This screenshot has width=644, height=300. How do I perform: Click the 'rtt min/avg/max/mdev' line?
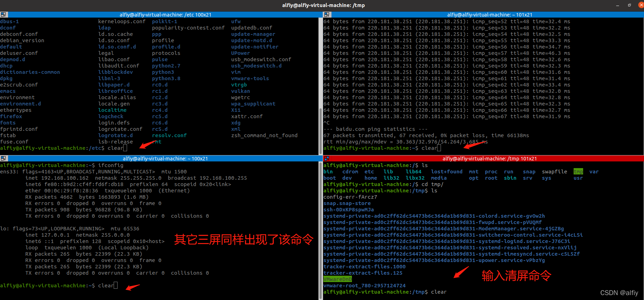405,142
